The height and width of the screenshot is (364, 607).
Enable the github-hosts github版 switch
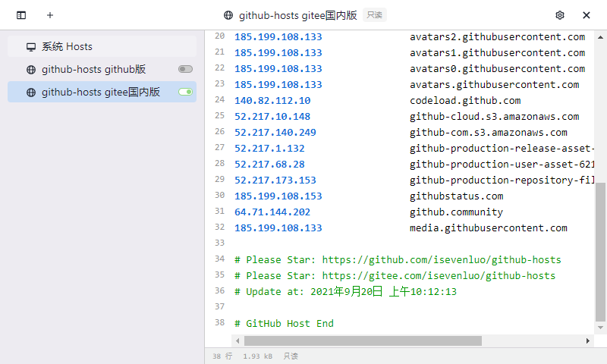tap(185, 69)
